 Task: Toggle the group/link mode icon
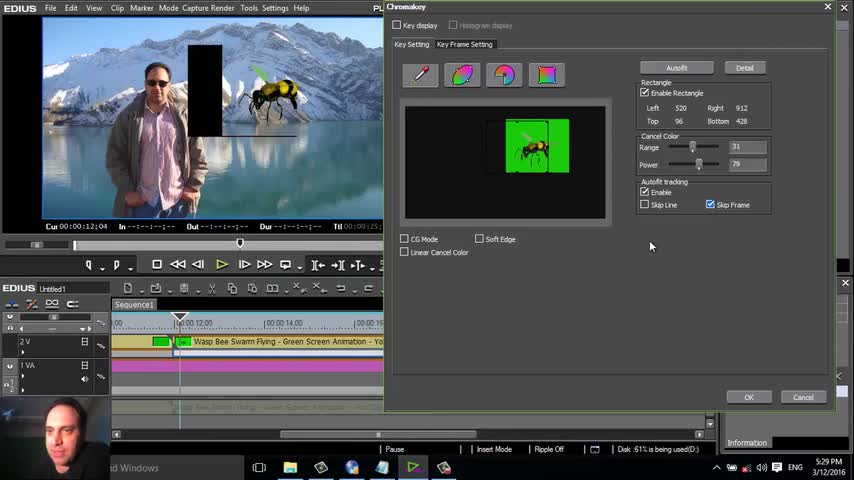(x=52, y=304)
